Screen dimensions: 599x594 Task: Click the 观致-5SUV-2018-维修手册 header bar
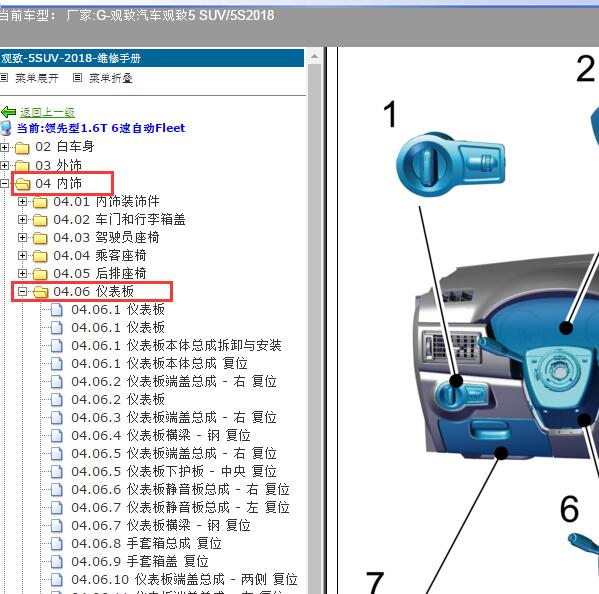(x=152, y=58)
